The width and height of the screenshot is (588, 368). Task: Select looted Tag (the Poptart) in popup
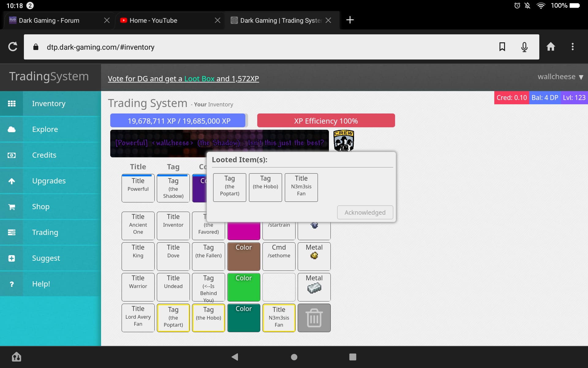tap(230, 187)
